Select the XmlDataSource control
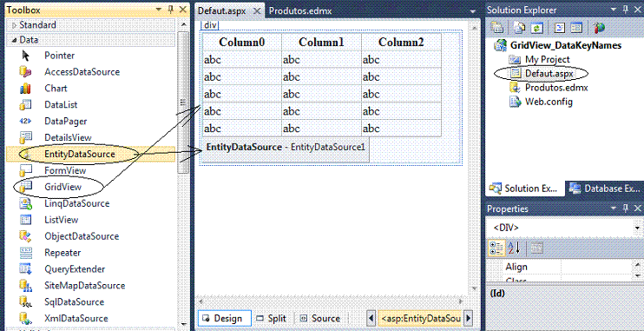 (x=76, y=319)
